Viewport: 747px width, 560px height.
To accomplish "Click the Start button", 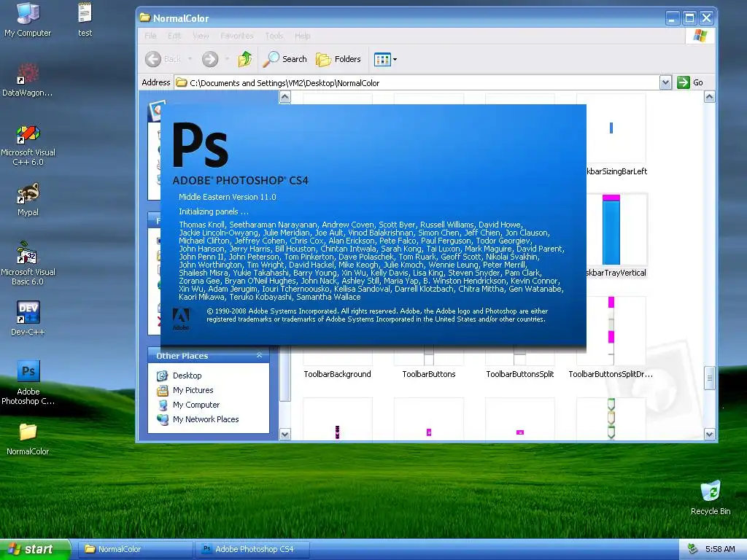I will (x=35, y=549).
